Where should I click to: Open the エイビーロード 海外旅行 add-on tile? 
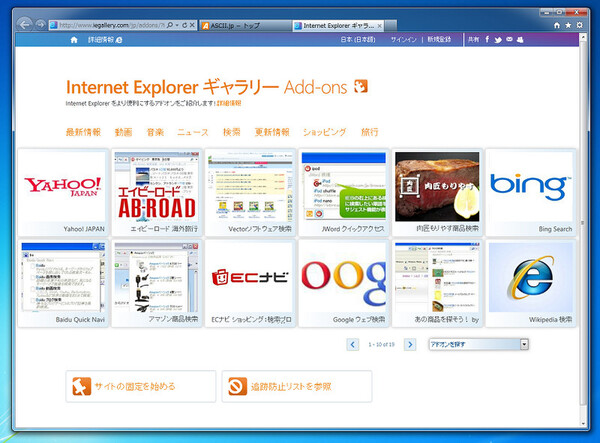(157, 192)
